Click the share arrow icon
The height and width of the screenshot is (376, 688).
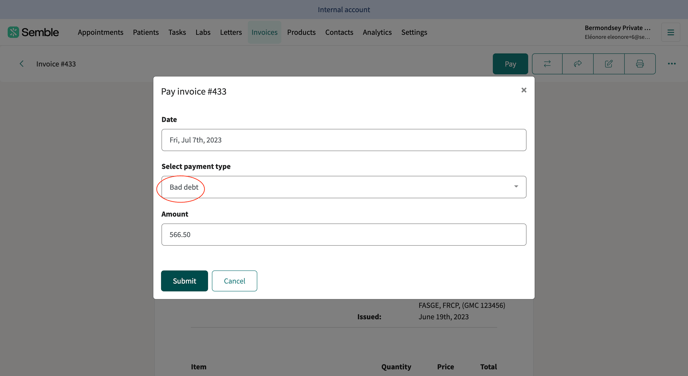[578, 64]
